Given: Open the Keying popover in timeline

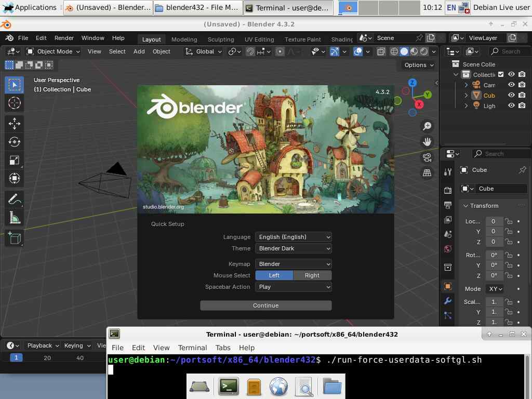Looking at the screenshot, I should click(77, 345).
